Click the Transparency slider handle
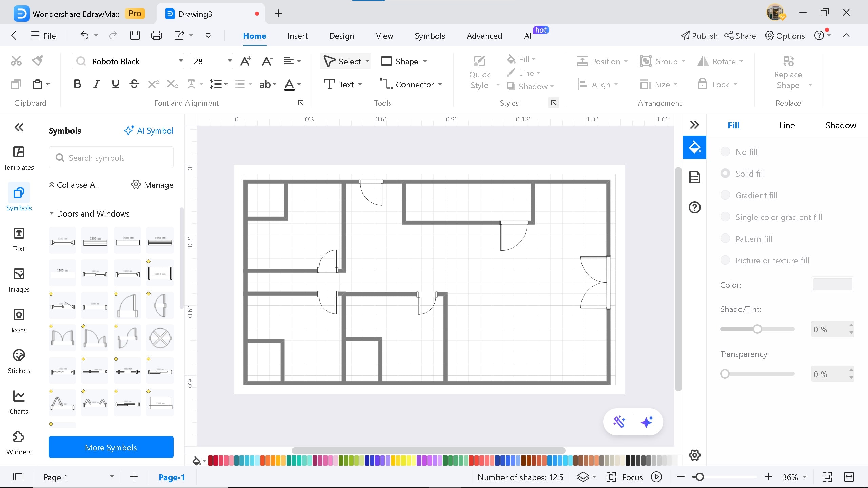 [x=725, y=374]
